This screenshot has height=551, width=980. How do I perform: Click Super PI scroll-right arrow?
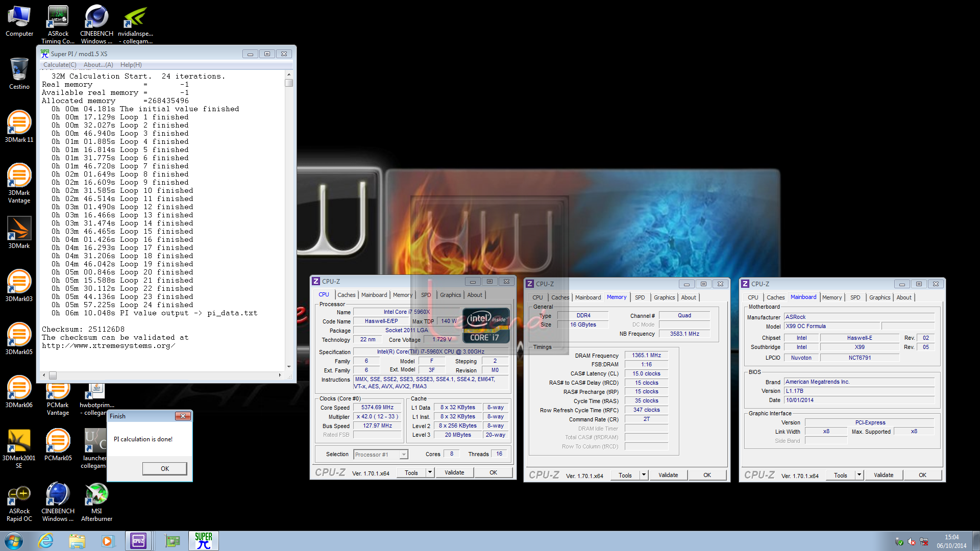click(x=280, y=375)
